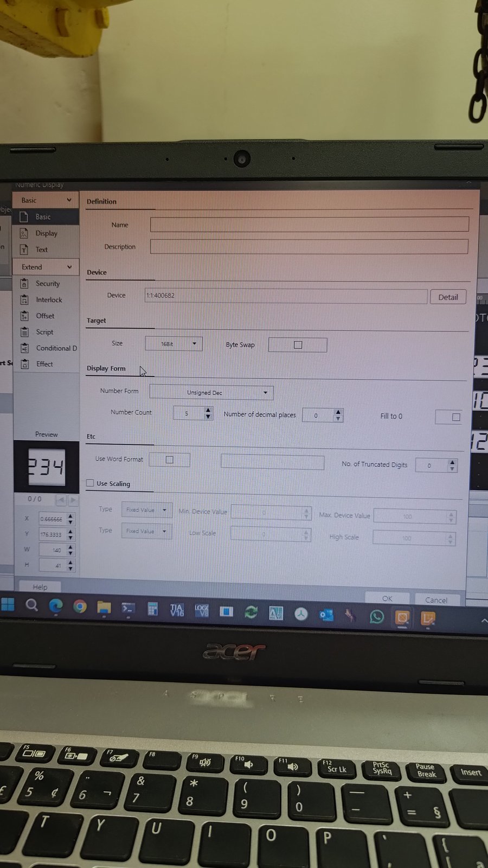
Task: Open the Number Form Unsigned Dec dropdown
Action: [211, 392]
